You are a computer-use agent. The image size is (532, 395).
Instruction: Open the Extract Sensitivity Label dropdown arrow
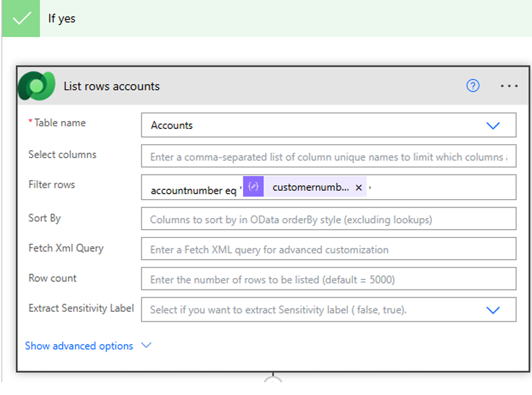[x=493, y=310]
